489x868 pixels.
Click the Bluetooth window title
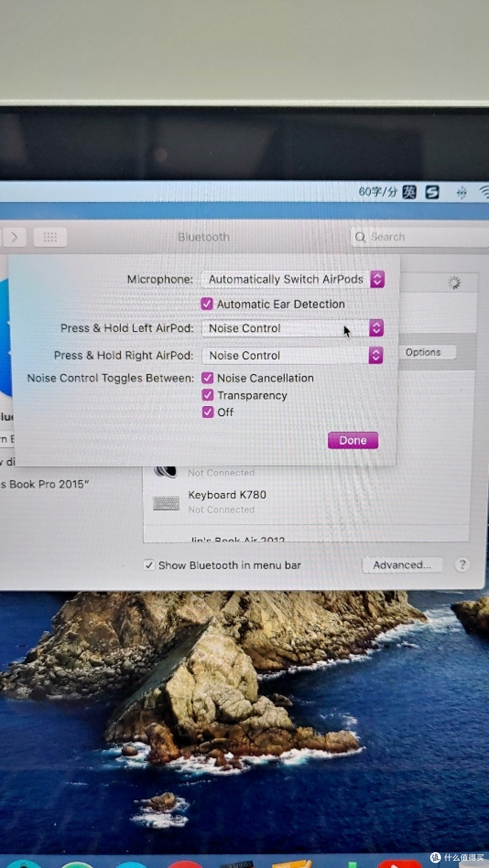click(x=204, y=237)
